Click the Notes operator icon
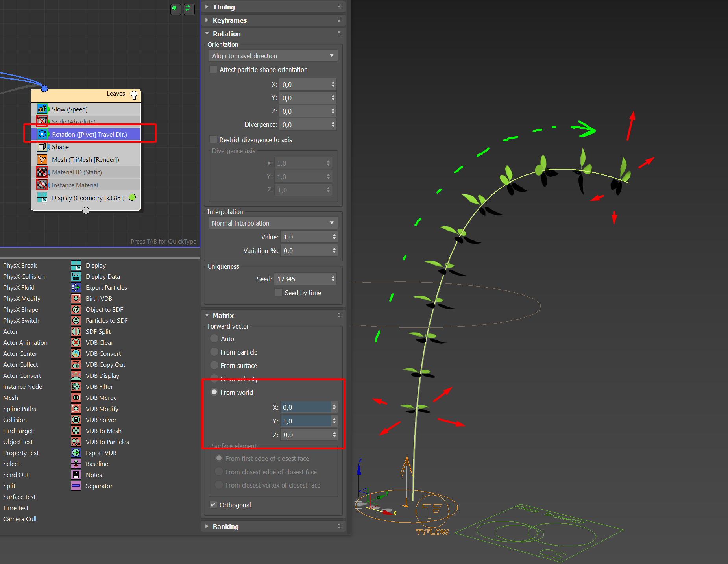 (x=76, y=475)
